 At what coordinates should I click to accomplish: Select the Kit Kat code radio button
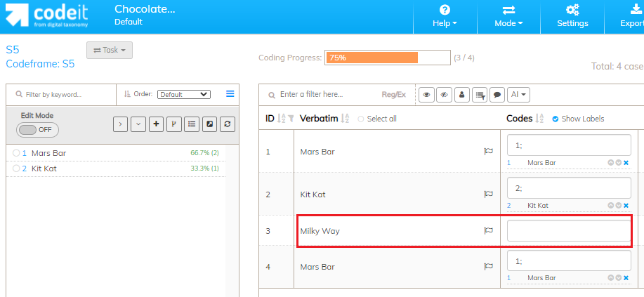(x=16, y=169)
